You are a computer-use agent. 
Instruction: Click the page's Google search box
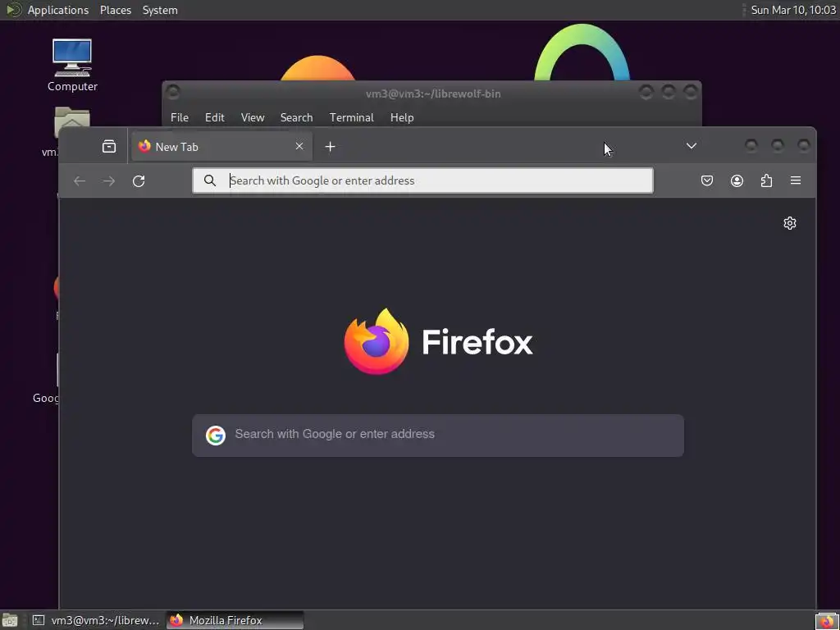[x=438, y=435]
